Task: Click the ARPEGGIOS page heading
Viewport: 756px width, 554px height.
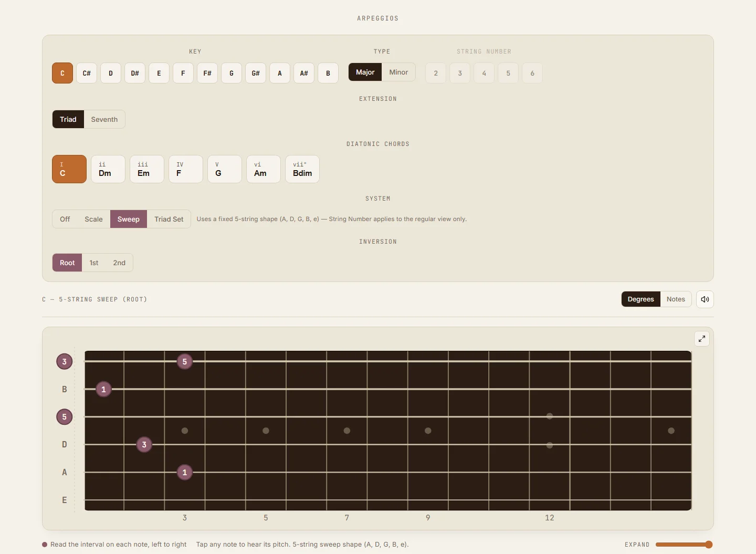Action: click(378, 18)
